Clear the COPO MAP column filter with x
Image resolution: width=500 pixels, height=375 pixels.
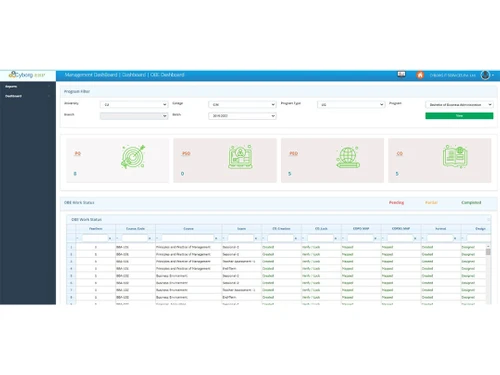click(x=375, y=238)
